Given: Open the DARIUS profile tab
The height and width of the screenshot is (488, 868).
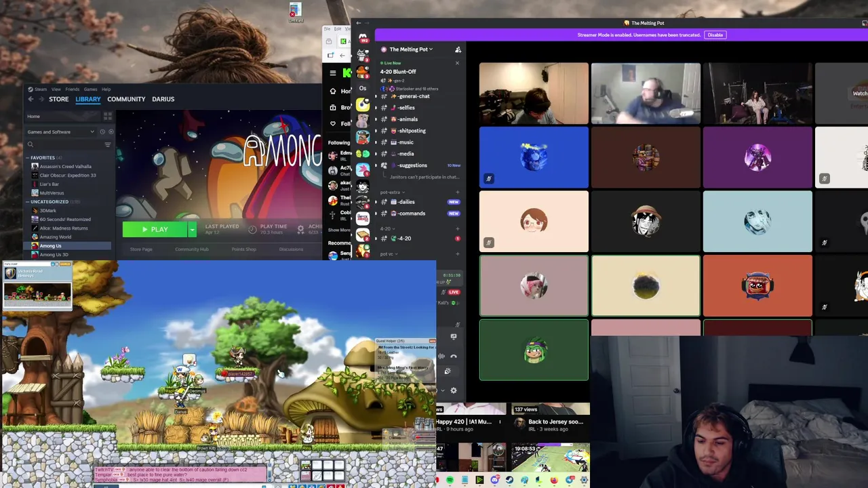Looking at the screenshot, I should point(163,99).
